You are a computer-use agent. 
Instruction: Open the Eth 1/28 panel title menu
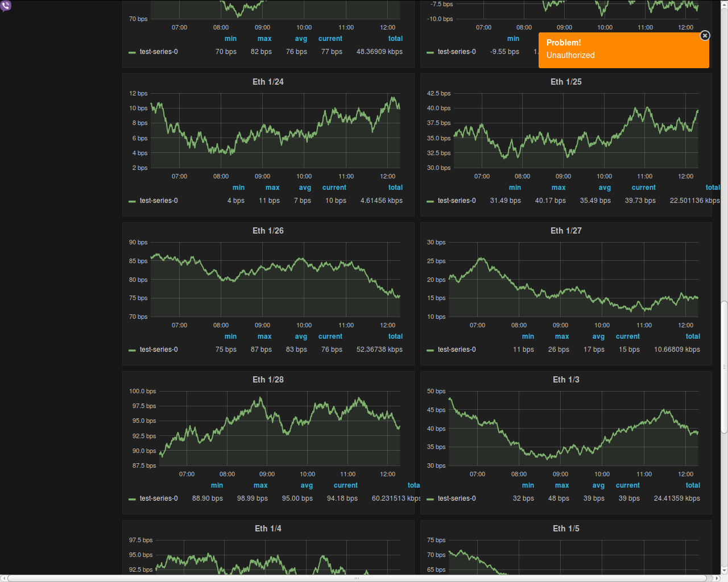[x=268, y=380]
